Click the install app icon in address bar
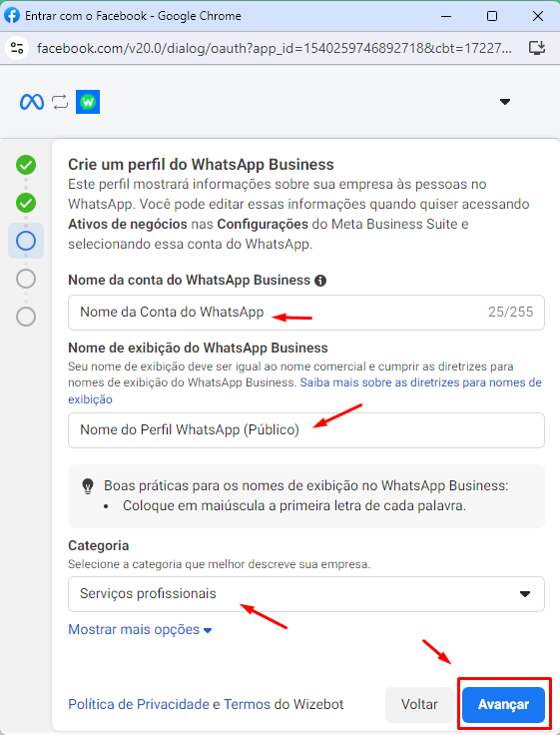The height and width of the screenshot is (735, 560). coord(537,48)
